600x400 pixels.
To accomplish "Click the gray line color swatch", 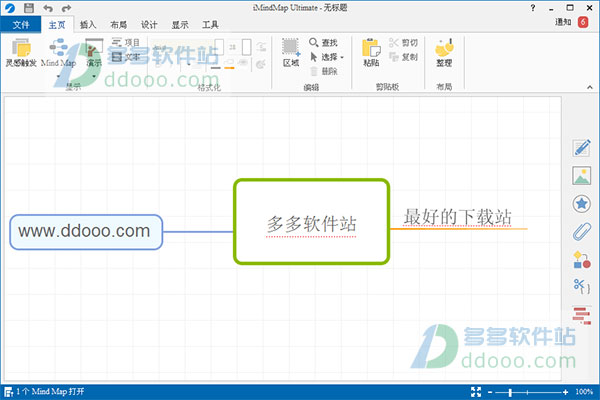I will point(216,68).
